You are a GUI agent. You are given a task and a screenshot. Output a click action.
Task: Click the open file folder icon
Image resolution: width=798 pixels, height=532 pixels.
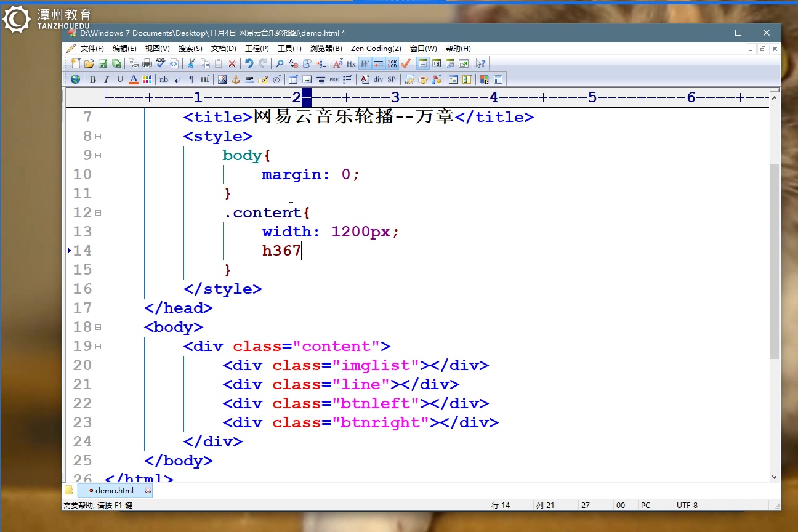click(x=89, y=63)
